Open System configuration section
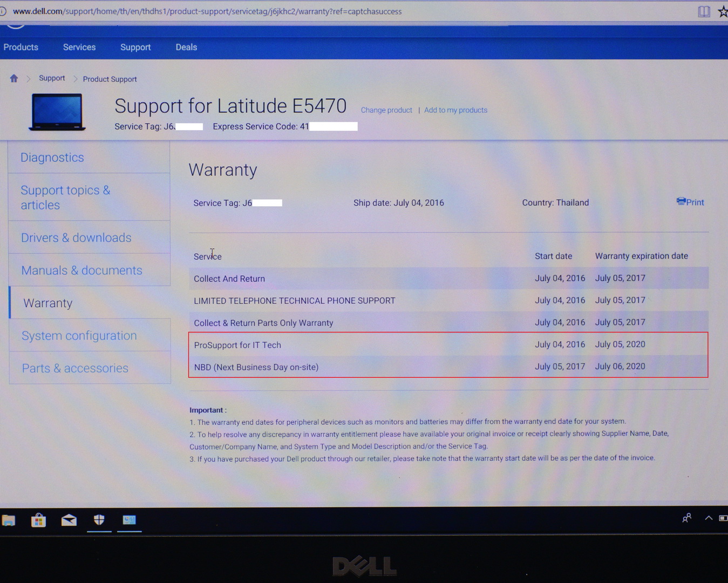This screenshot has width=728, height=583. point(89,335)
